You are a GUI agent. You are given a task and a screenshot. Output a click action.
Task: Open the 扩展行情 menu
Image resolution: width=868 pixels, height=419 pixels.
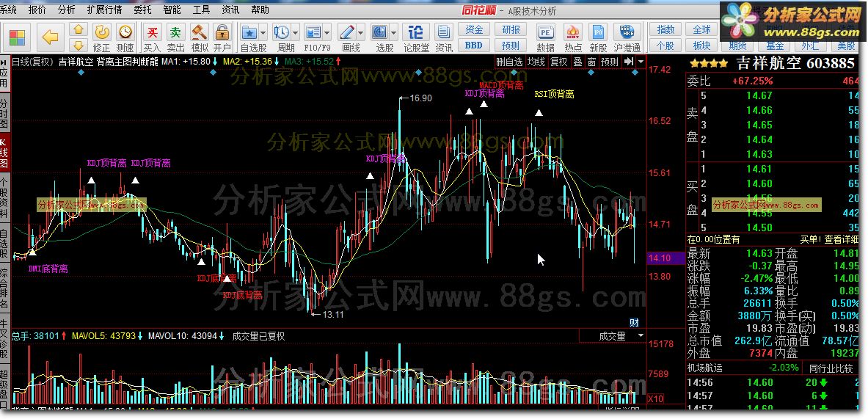[x=105, y=10]
